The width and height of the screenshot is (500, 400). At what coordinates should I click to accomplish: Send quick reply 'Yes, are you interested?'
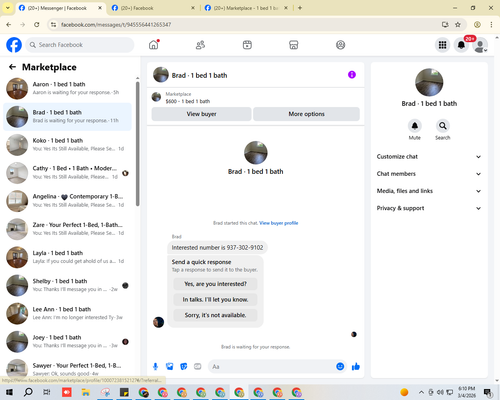click(215, 284)
